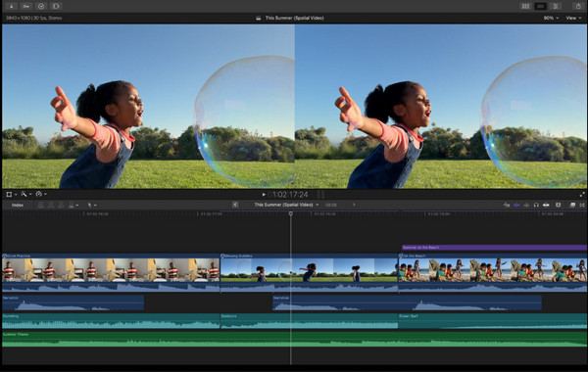Click the playhead marker on timeline ruler
The height and width of the screenshot is (372, 588).
tap(291, 213)
